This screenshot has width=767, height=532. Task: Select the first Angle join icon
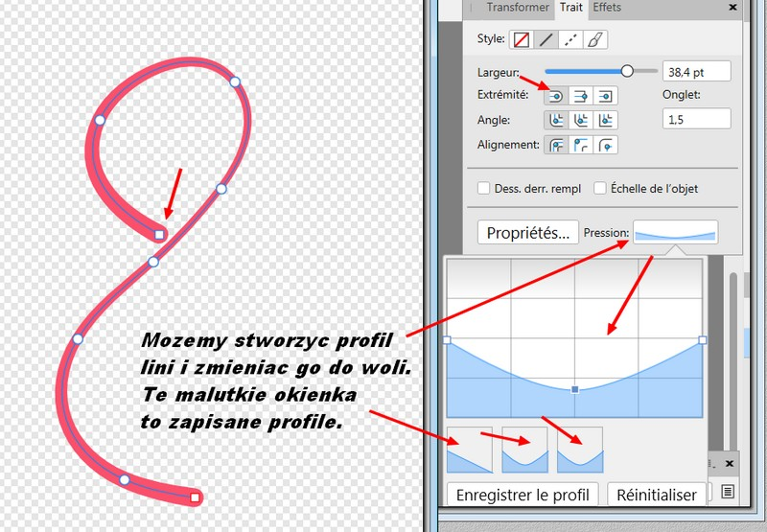click(556, 120)
